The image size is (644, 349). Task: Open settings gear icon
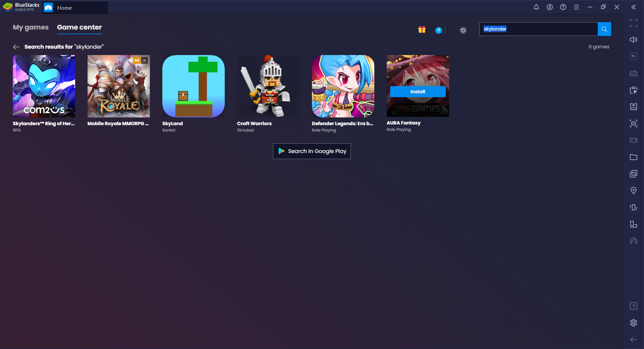634,323
